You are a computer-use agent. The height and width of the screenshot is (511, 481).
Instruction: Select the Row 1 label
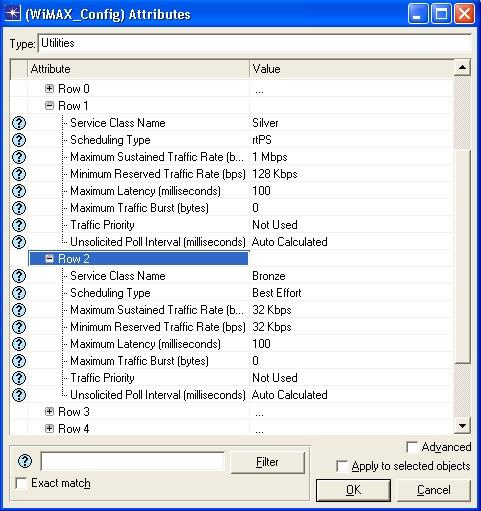click(x=73, y=106)
